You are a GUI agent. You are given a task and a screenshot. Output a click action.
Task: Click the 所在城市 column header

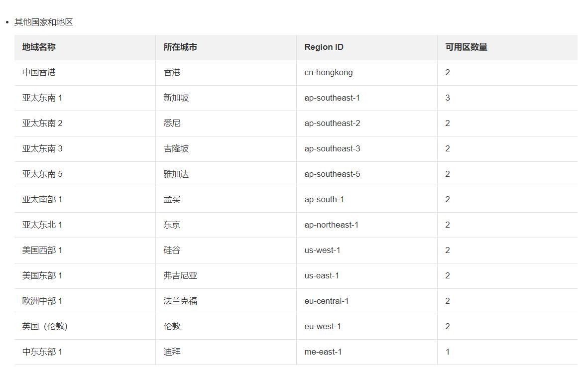tap(180, 47)
